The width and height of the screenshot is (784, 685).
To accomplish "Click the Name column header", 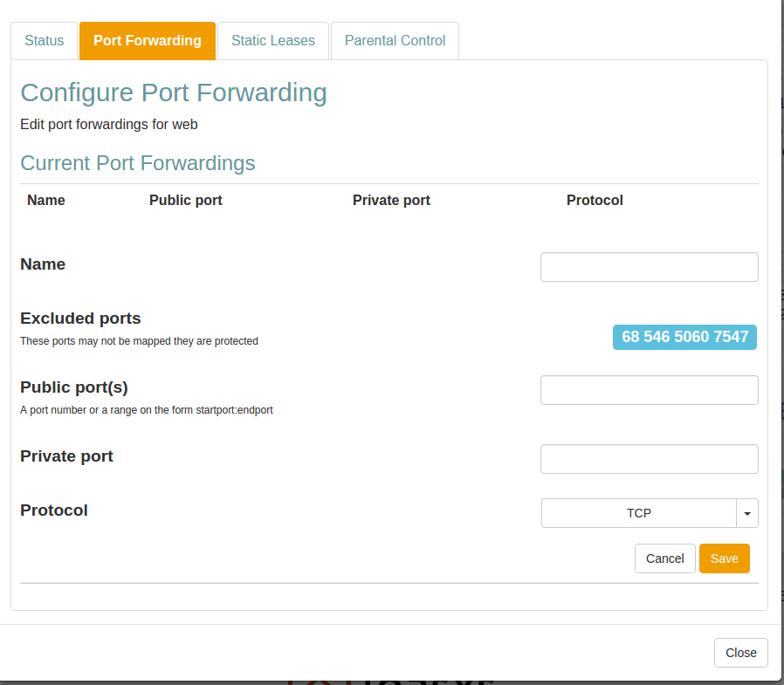I will (x=46, y=200).
